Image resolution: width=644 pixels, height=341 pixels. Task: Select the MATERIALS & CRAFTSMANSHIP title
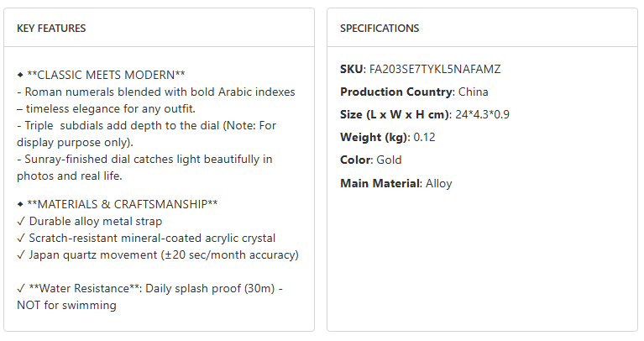point(123,204)
